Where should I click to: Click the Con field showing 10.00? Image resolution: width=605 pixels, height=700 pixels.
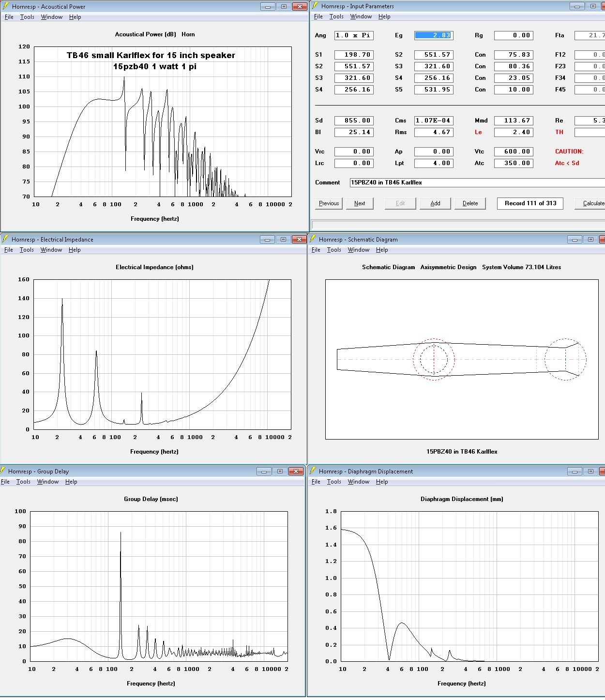click(x=514, y=90)
